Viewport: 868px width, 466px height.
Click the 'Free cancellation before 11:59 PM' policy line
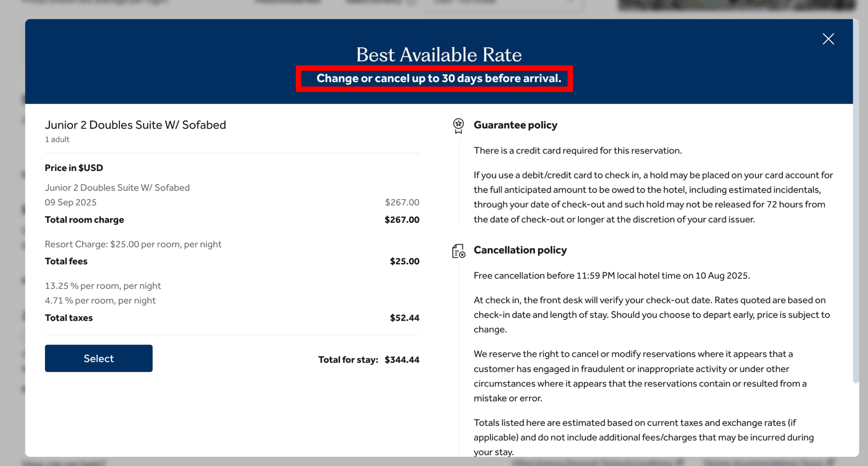click(x=612, y=275)
